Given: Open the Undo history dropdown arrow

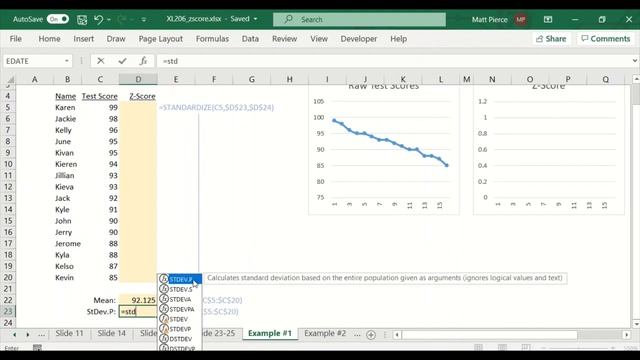Looking at the screenshot, I should click(x=109, y=19).
